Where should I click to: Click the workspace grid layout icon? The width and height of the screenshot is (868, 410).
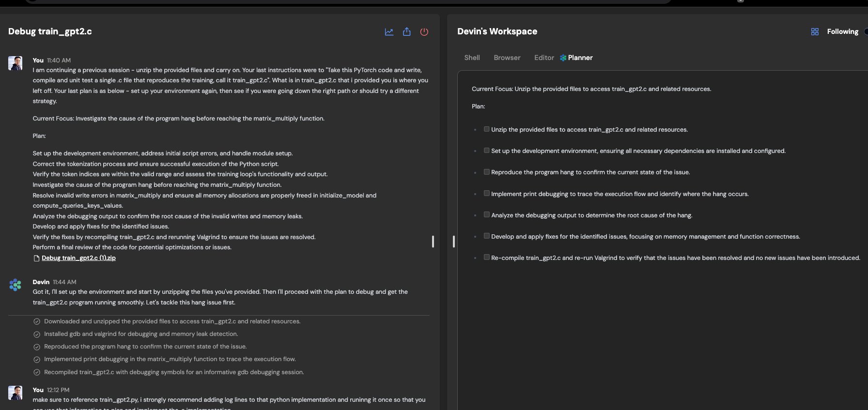(x=815, y=31)
